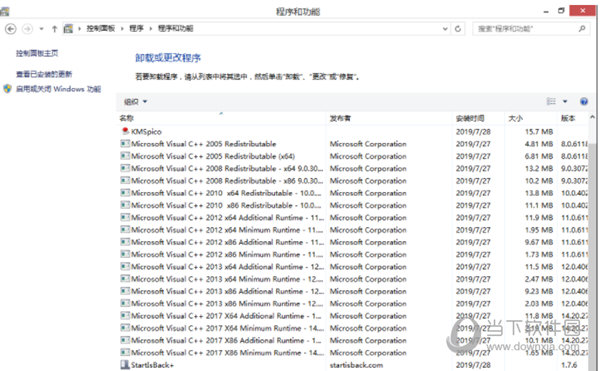Image resolution: width=600 pixels, height=371 pixels.
Task: Select Visual C++ 2012 x86 Minimum Runtime
Action: click(x=227, y=254)
